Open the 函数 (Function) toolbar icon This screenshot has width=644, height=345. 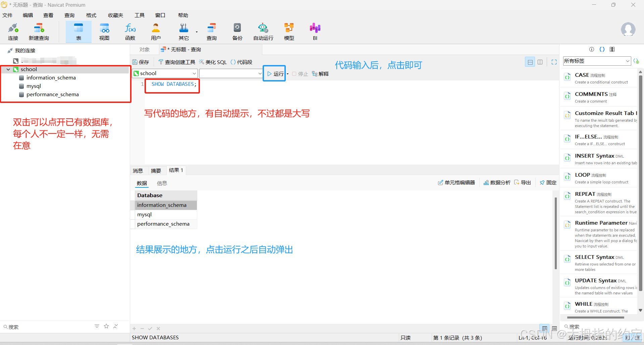tap(130, 32)
